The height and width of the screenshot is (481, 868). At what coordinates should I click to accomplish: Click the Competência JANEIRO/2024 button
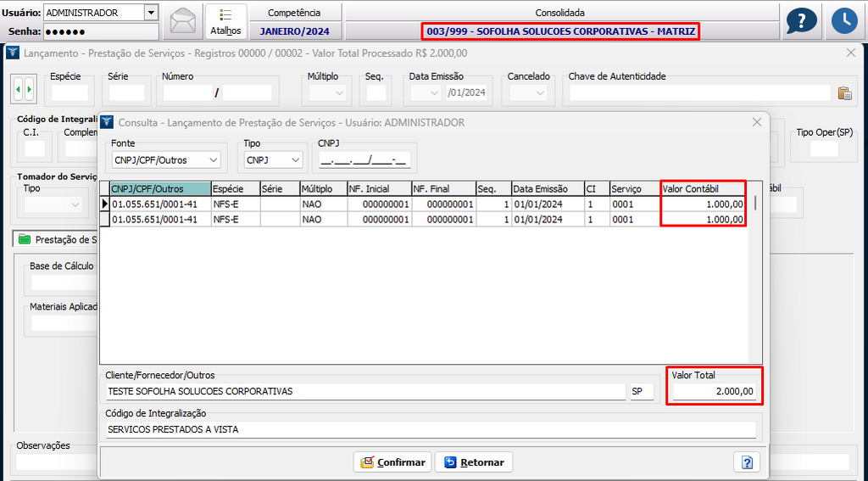click(x=294, y=31)
